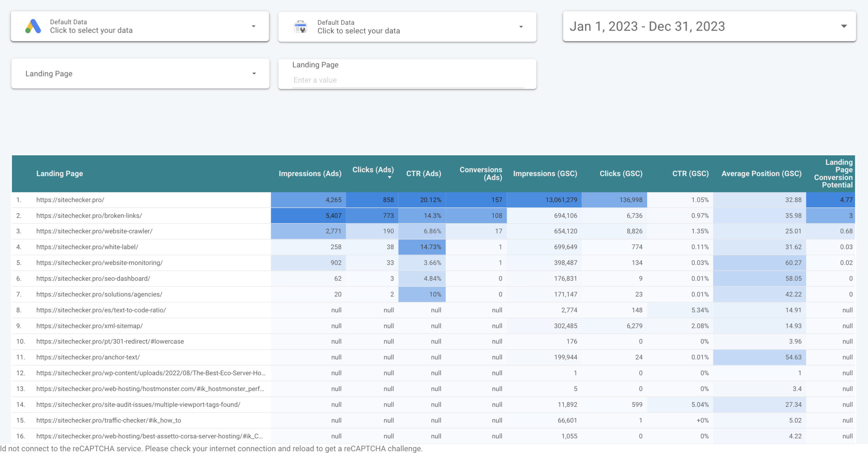Screen dimensions: 868x453
Task: Click the 108 Conversions (Ads) cell
Action: click(476, 215)
